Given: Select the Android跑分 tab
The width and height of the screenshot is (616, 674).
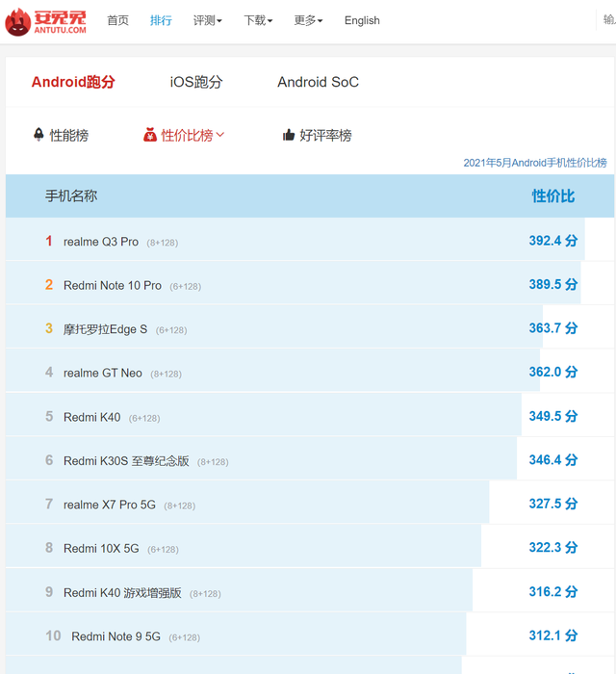Looking at the screenshot, I should pyautogui.click(x=73, y=82).
